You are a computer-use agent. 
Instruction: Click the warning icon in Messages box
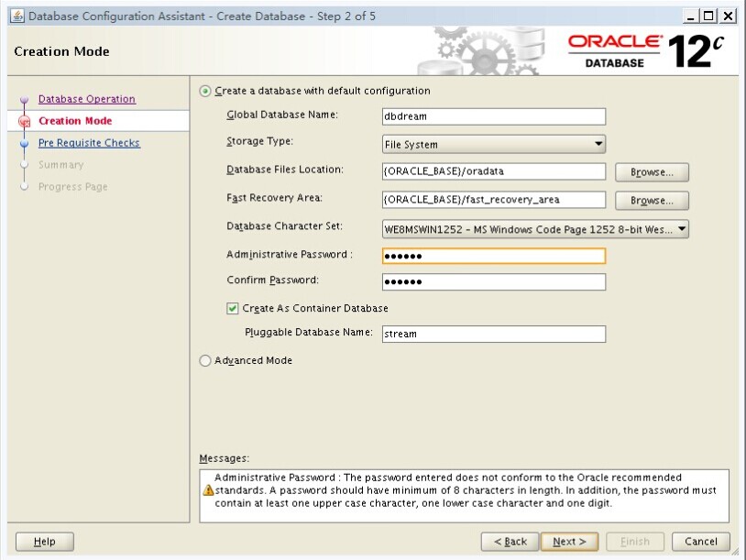208,490
